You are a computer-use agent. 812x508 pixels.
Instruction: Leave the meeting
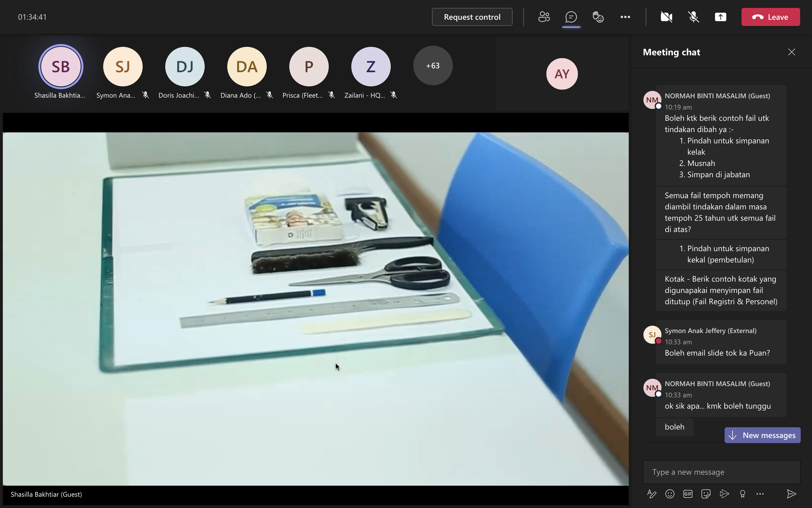click(x=770, y=17)
